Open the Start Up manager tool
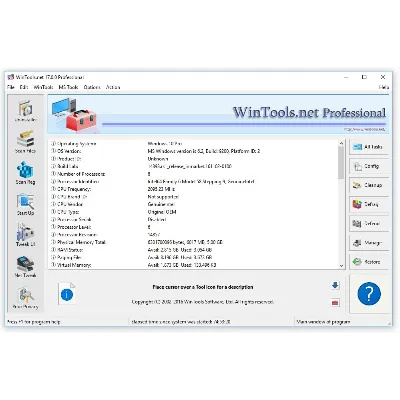The image size is (400, 400). pos(26,204)
